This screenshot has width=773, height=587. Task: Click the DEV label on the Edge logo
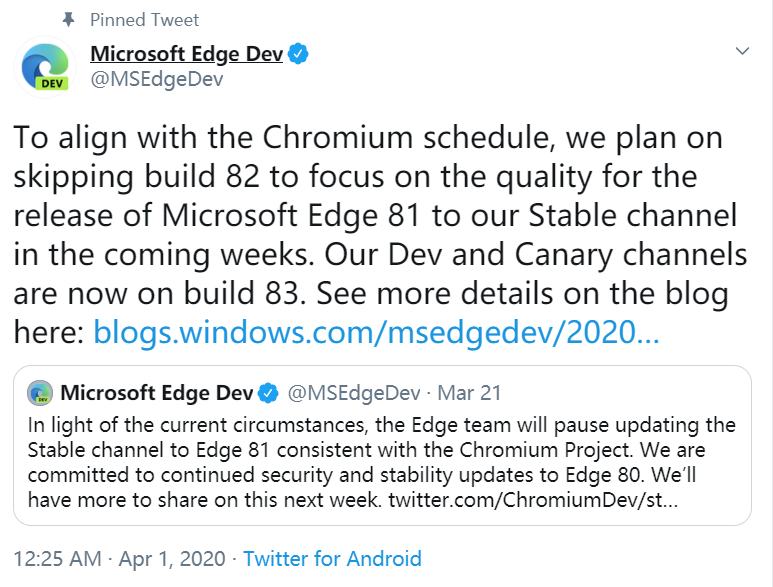(x=52, y=83)
